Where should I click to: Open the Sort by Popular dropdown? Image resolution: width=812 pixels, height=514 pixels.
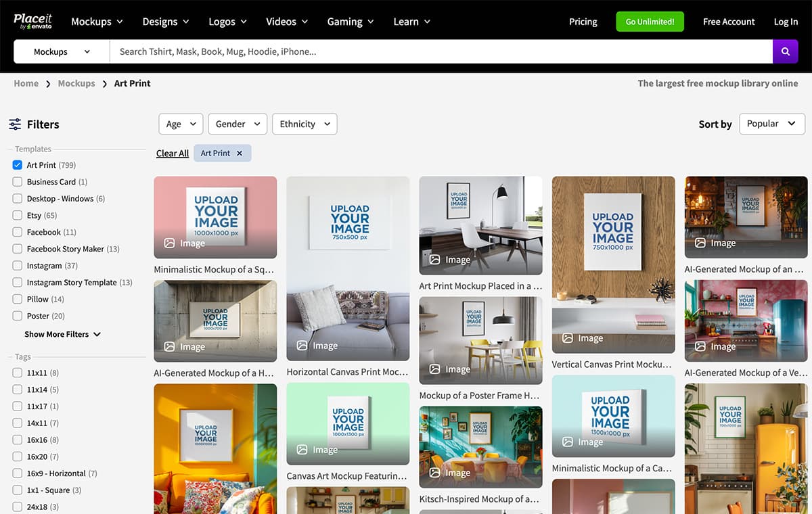pyautogui.click(x=771, y=124)
